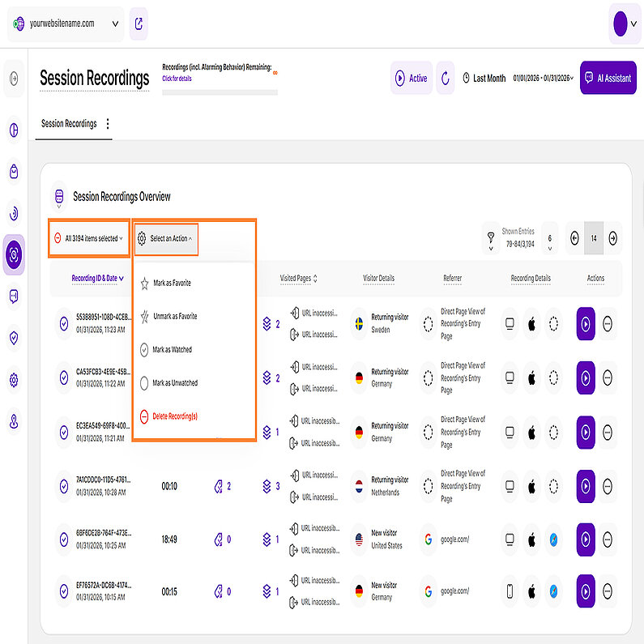Delete the United States visitor recording
The height and width of the screenshot is (644, 644).
pyautogui.click(x=608, y=539)
